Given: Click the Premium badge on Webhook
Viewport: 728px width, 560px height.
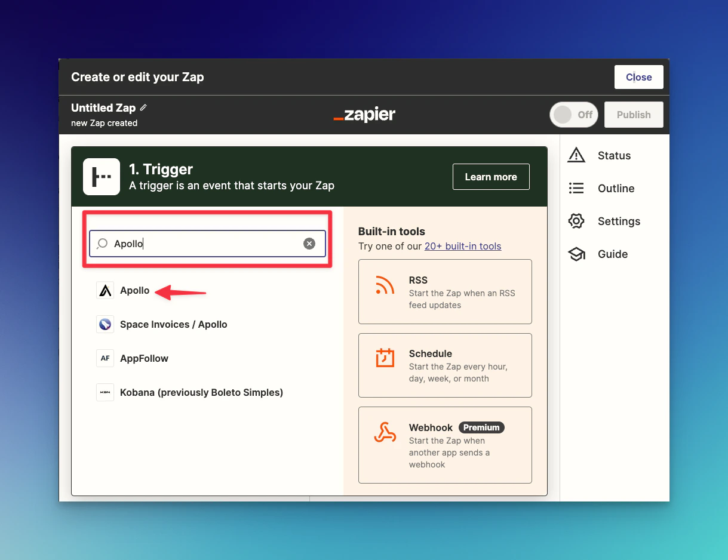Looking at the screenshot, I should (x=481, y=427).
